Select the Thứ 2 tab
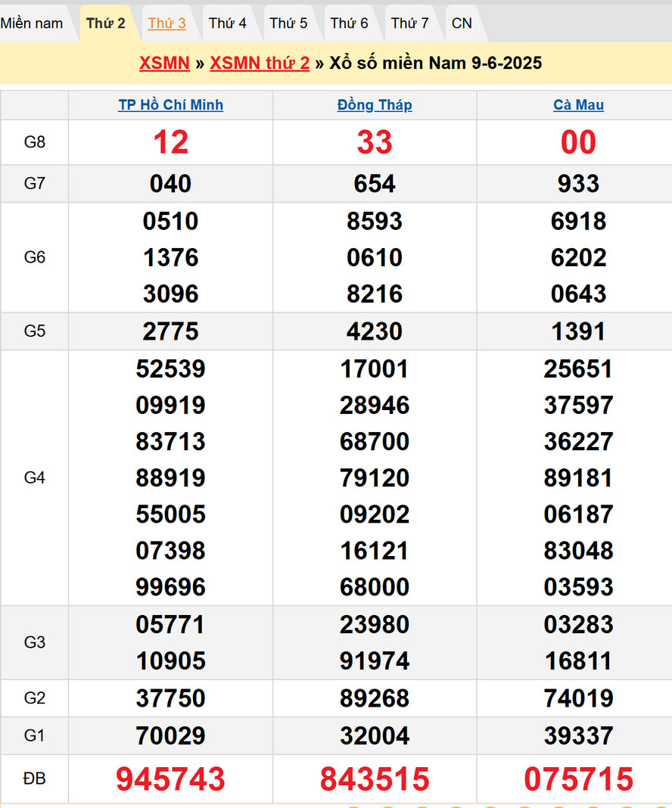 coord(106,23)
